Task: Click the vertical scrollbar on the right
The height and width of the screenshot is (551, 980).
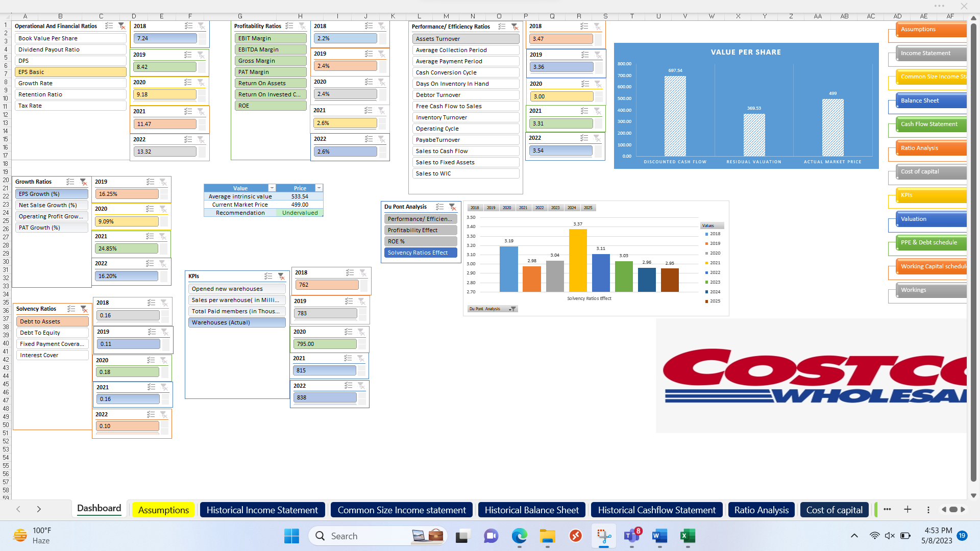Action: point(974,255)
